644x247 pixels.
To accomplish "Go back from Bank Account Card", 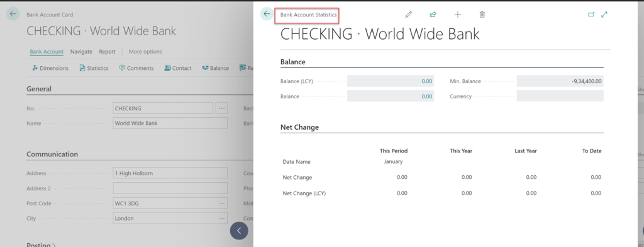I will 13,14.
